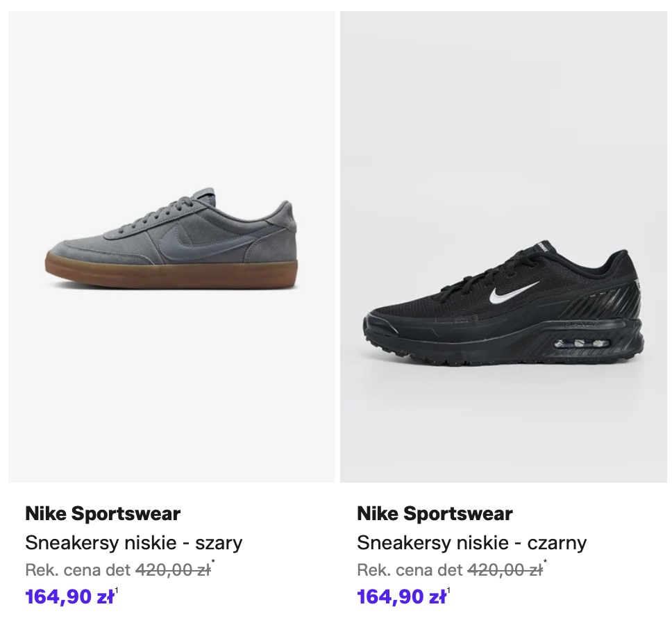Open the gray Nike sneaker product image
The height and width of the screenshot is (625, 672).
(x=171, y=247)
